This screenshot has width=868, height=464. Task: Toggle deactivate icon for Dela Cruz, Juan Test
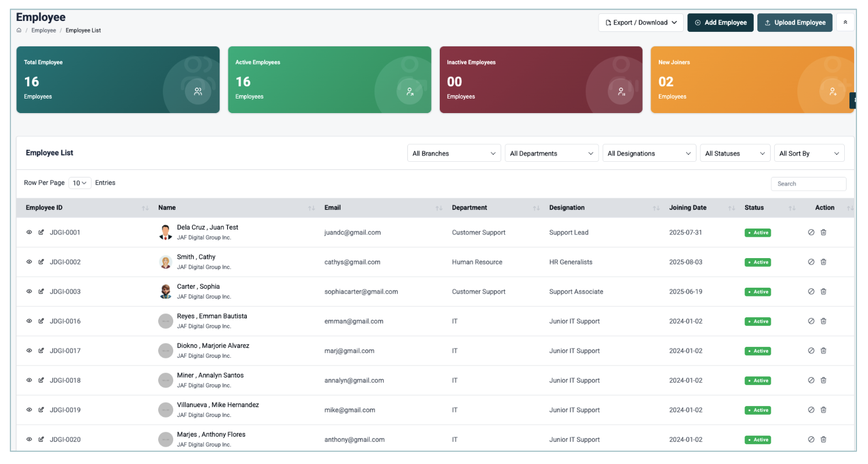(811, 232)
